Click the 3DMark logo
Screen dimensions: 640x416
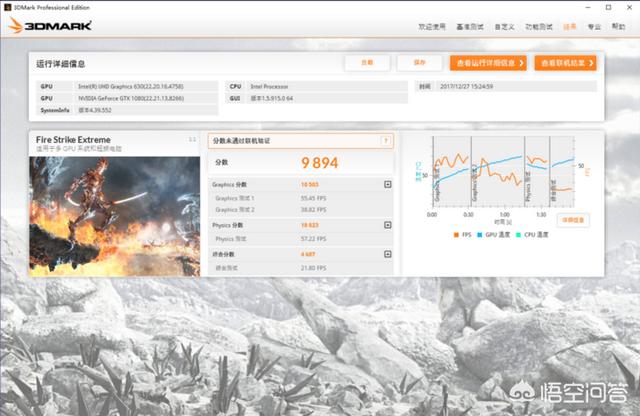pos(49,25)
